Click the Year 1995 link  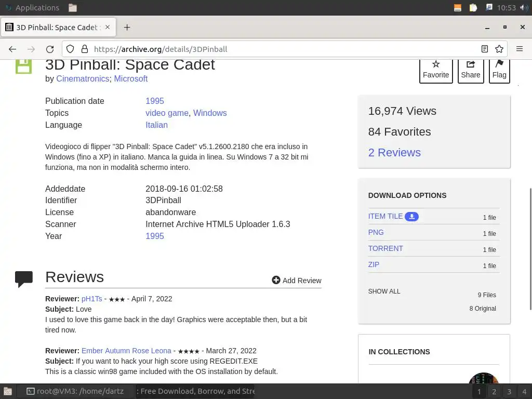coord(155,236)
